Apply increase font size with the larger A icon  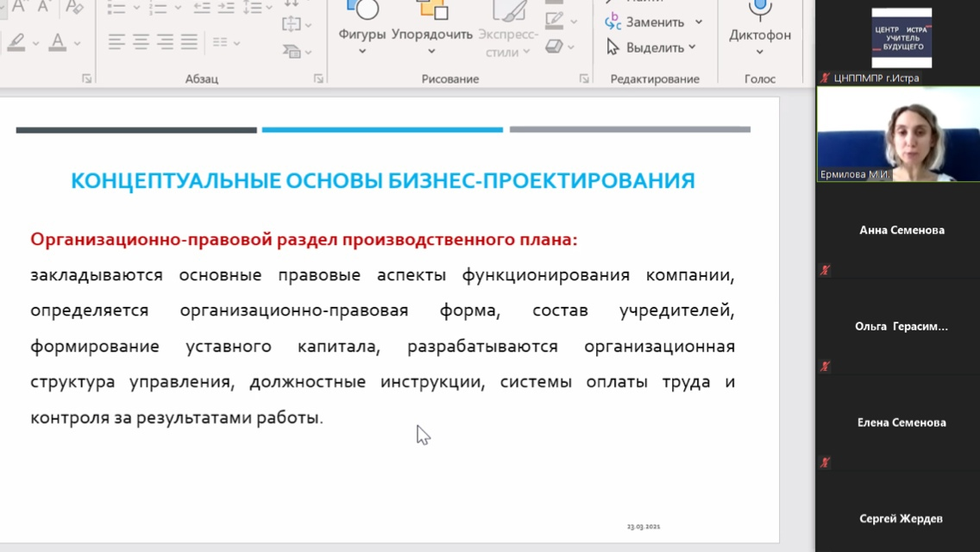click(x=17, y=7)
